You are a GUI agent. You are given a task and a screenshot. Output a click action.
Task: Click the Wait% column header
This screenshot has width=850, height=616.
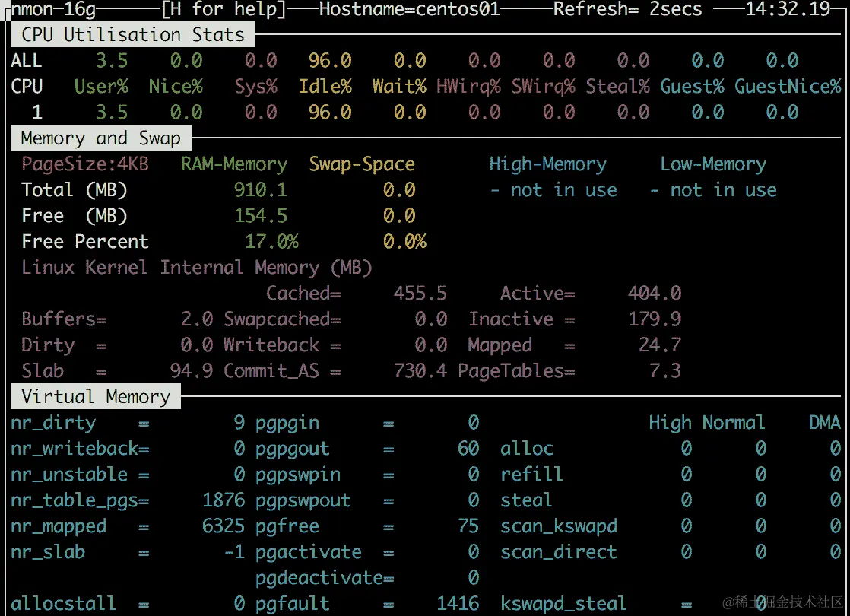click(x=399, y=86)
